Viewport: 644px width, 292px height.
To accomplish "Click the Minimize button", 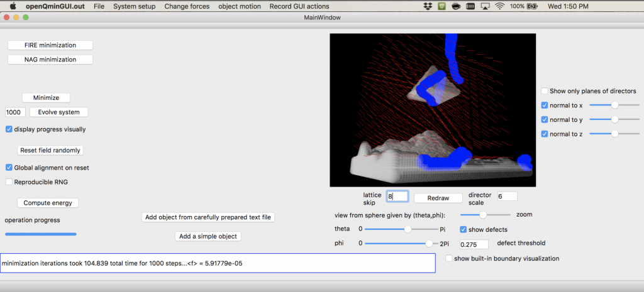I will [x=46, y=97].
